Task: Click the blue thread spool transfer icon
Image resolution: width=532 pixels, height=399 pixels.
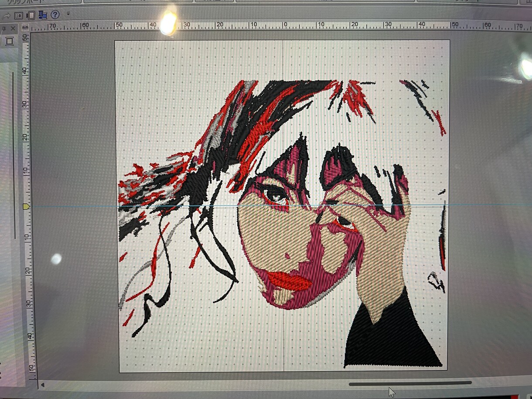Action: 43,15
